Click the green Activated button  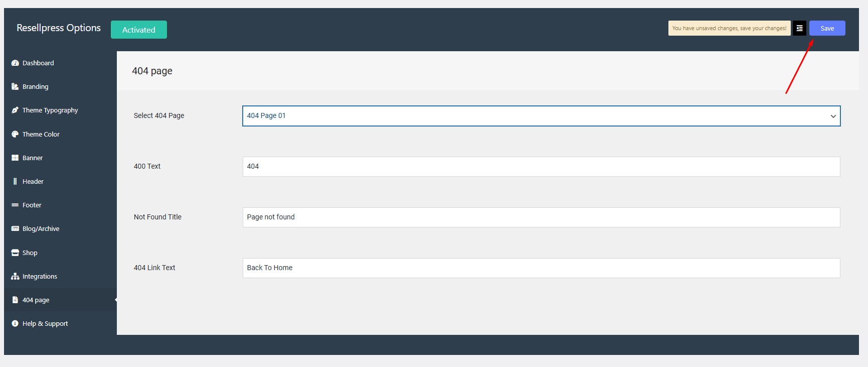pos(139,30)
